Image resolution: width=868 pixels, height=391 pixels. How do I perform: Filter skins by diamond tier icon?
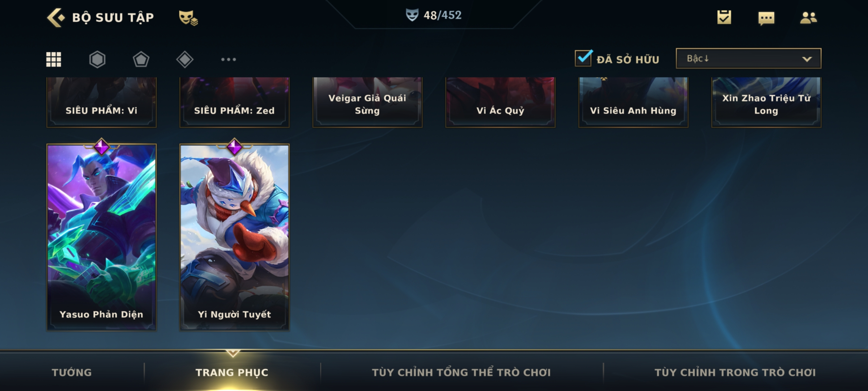185,59
